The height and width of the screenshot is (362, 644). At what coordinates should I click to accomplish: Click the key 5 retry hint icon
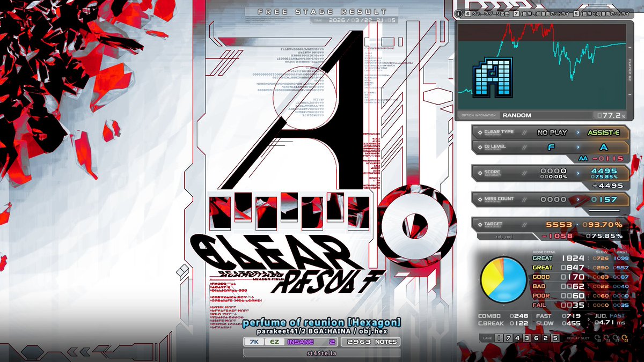click(576, 13)
